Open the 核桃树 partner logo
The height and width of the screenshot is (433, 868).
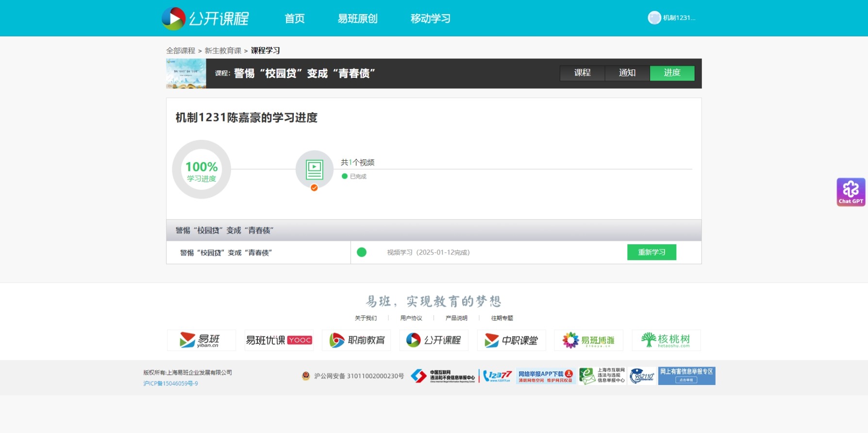point(667,340)
